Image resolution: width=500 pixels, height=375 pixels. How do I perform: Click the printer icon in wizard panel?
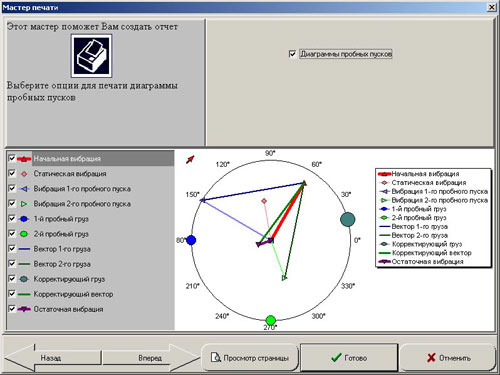tap(91, 56)
